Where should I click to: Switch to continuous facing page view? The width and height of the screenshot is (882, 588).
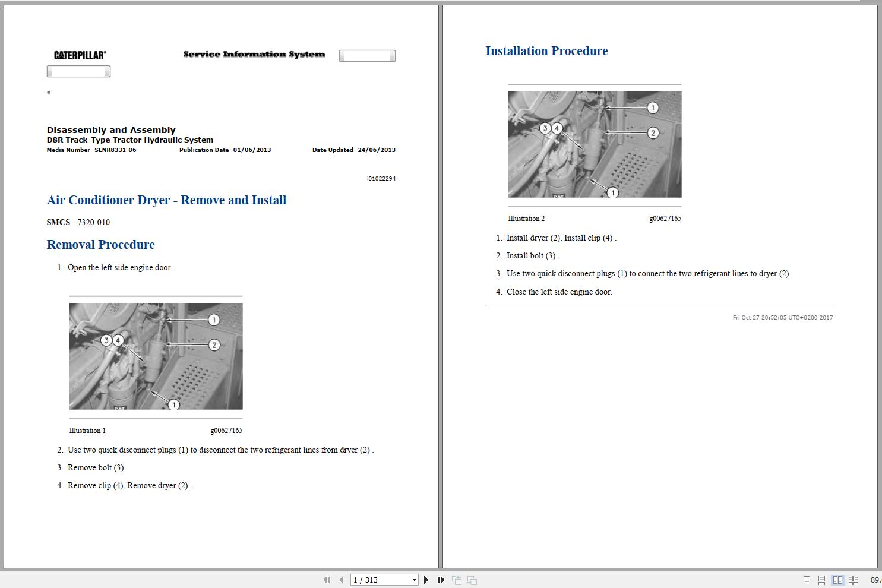point(853,580)
